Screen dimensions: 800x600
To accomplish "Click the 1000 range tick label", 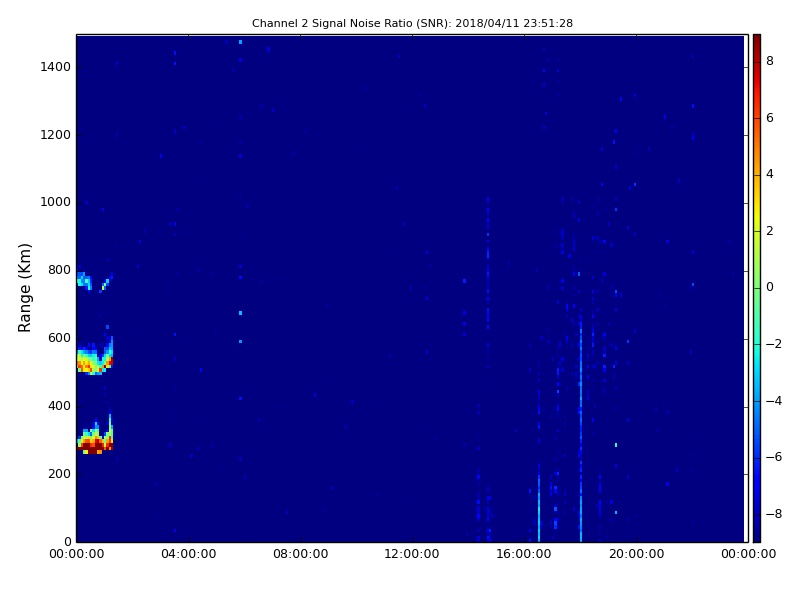I will (x=56, y=202).
